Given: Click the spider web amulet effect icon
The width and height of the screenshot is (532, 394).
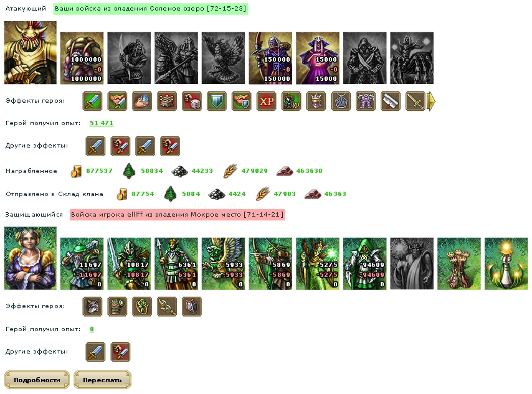Looking at the screenshot, I should point(341,101).
